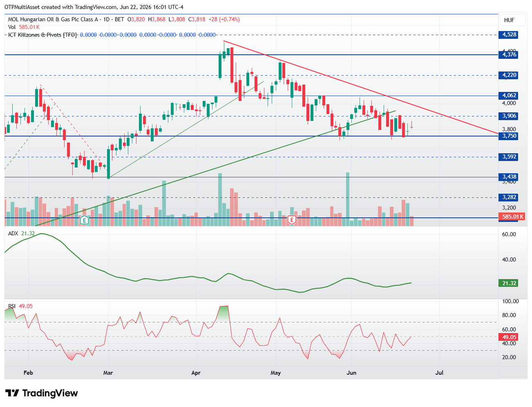Click the green ADX value label 21.32
The image size is (532, 407).
pos(508,283)
